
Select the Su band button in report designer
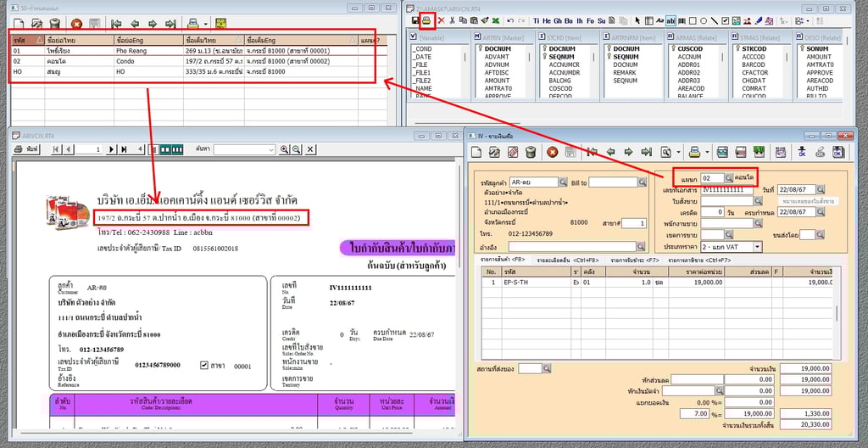point(601,21)
